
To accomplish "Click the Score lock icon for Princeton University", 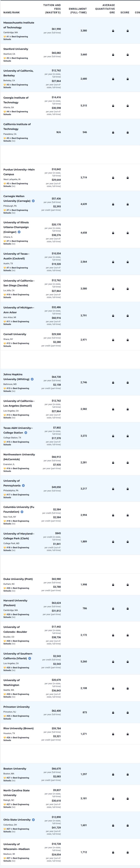I will pos(127,713).
